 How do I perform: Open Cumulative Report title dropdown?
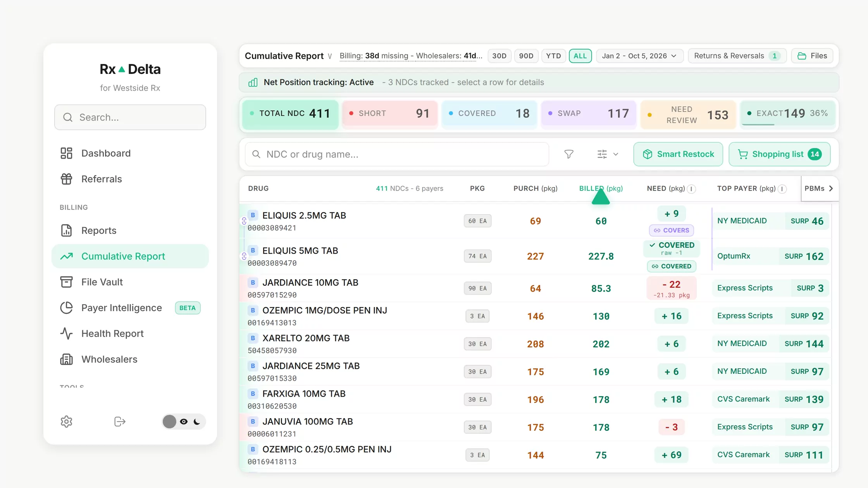(330, 56)
